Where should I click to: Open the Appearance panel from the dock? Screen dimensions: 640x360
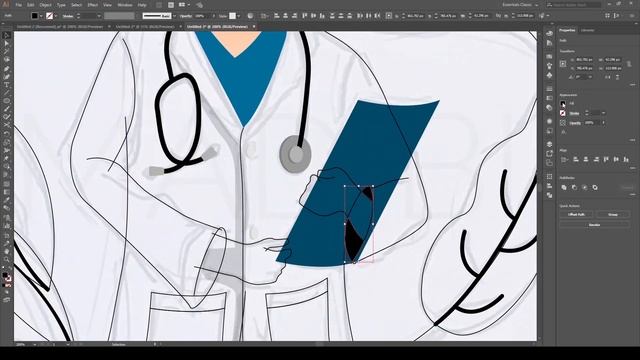pos(549,121)
